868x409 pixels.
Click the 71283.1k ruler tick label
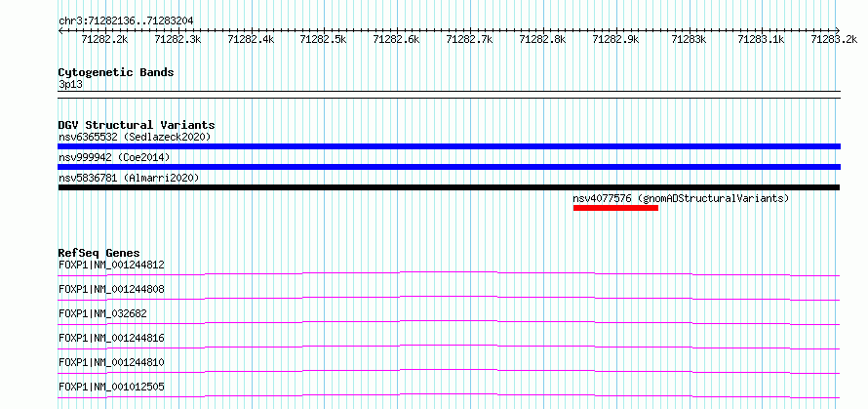(x=761, y=39)
